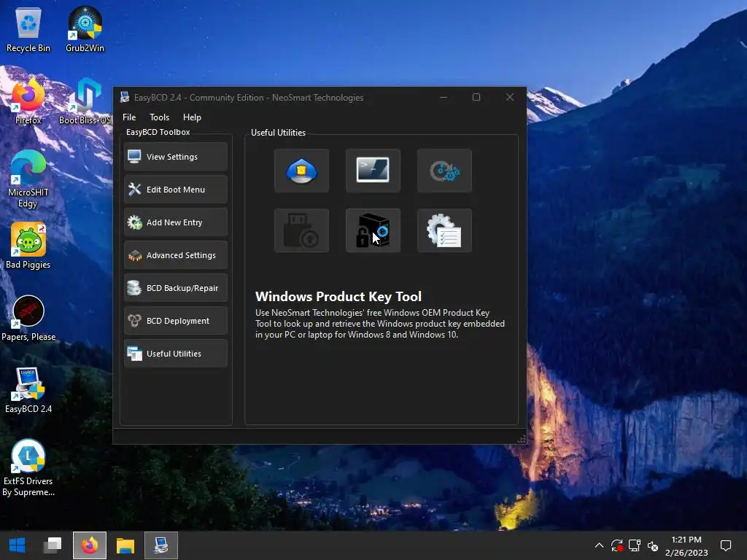Viewport: 747px width, 560px height.
Task: Open the Windows Product Key Tool icon
Action: tap(373, 230)
